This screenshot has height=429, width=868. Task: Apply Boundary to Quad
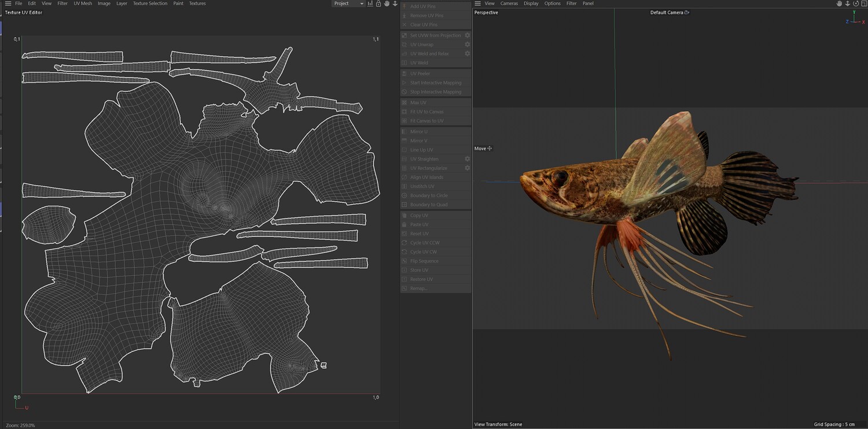pos(436,205)
